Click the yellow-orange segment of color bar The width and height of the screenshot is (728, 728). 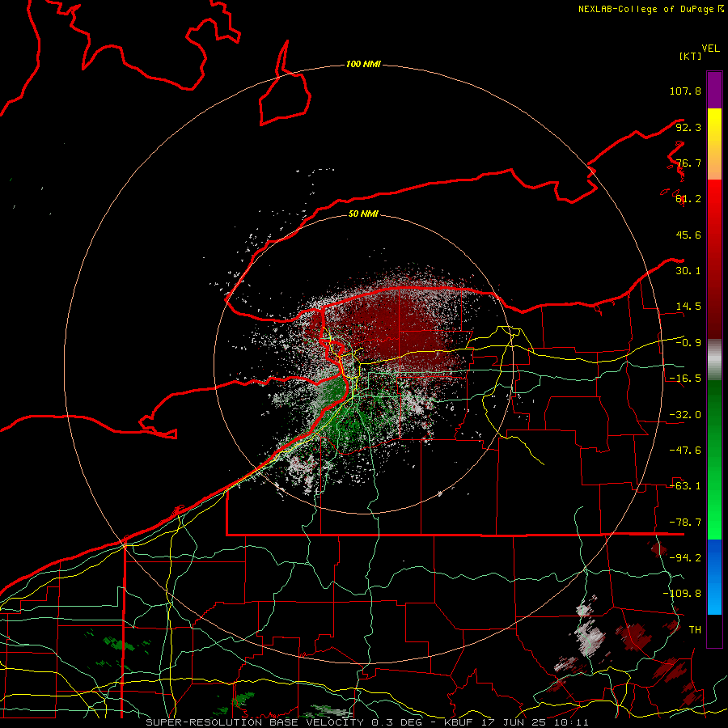point(714,144)
